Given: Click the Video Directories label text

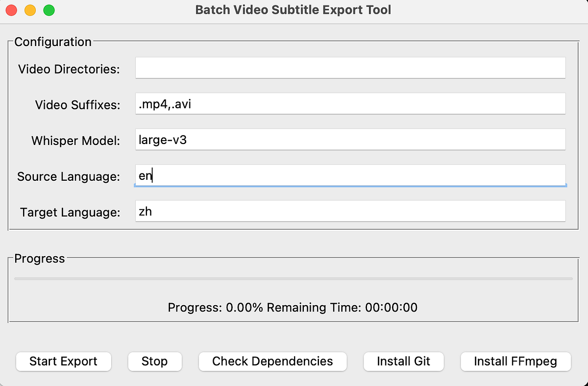Looking at the screenshot, I should coord(69,69).
